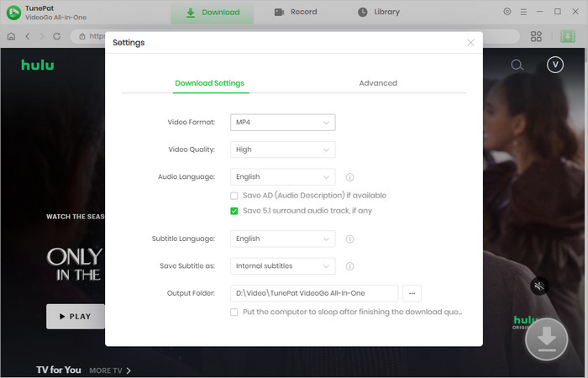This screenshot has width=588, height=378.
Task: Open the TunePat settings gear icon
Action: tap(507, 12)
